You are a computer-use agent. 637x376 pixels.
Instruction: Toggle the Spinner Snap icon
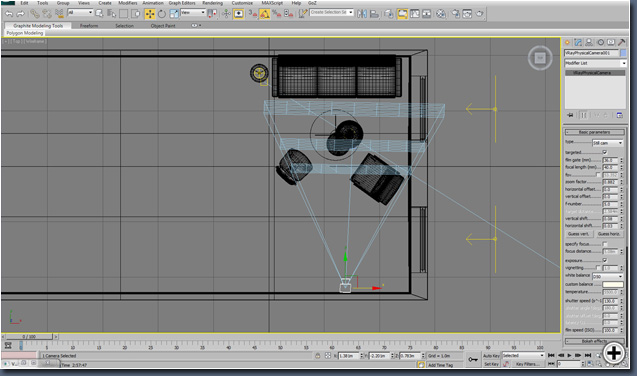click(x=288, y=14)
